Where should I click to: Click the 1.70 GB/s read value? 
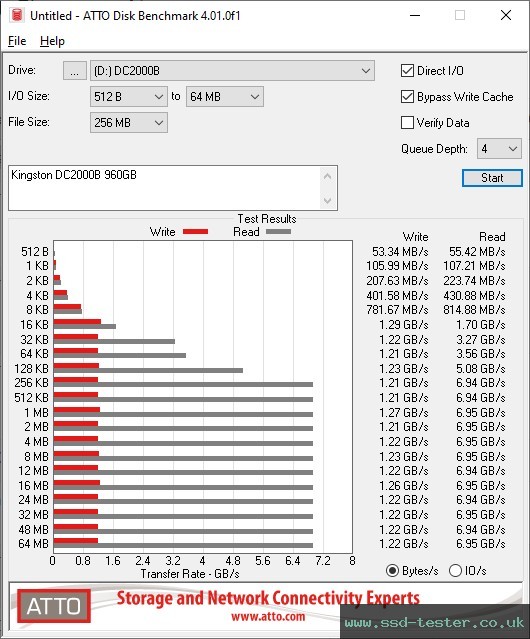tap(481, 325)
